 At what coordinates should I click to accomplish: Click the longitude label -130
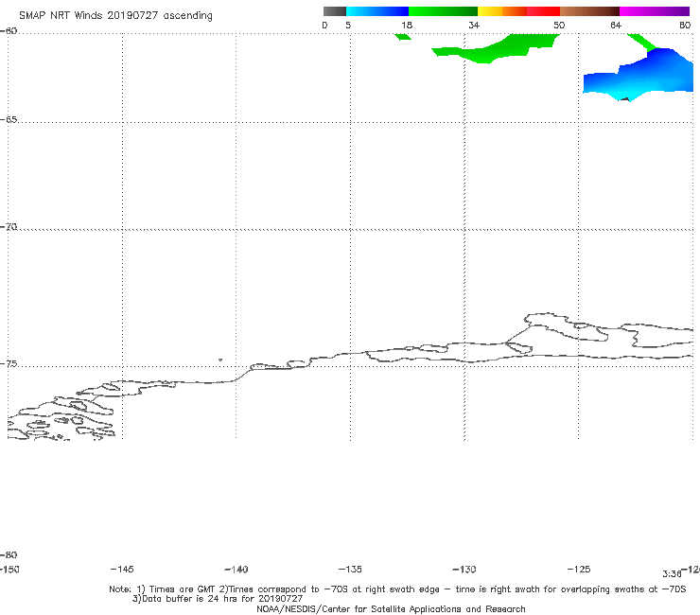pos(464,569)
